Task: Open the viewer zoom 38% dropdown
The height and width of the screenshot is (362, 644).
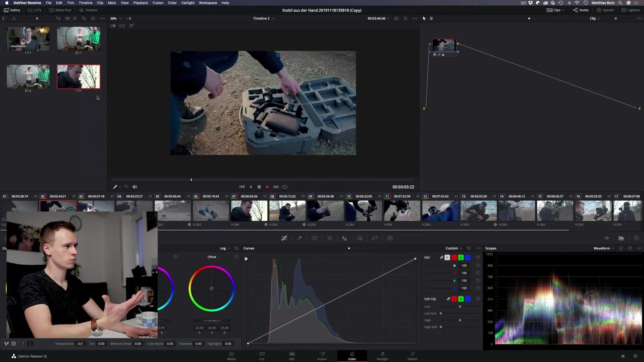Action: click(x=116, y=18)
